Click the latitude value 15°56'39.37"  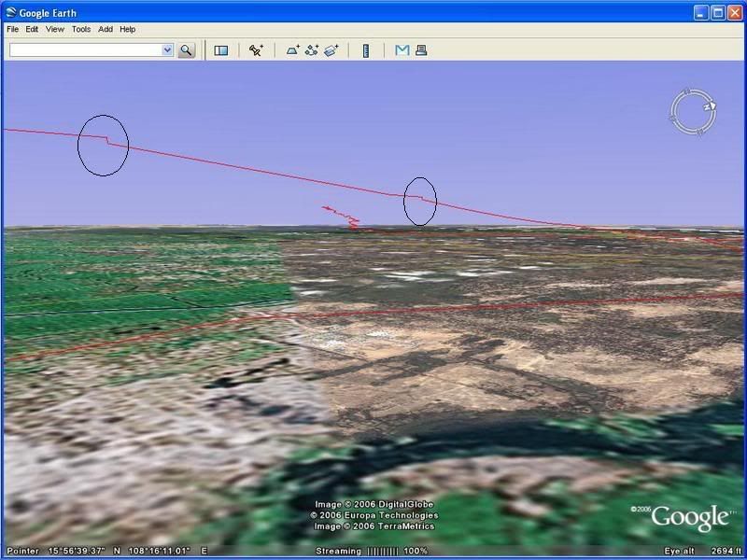[77, 551]
